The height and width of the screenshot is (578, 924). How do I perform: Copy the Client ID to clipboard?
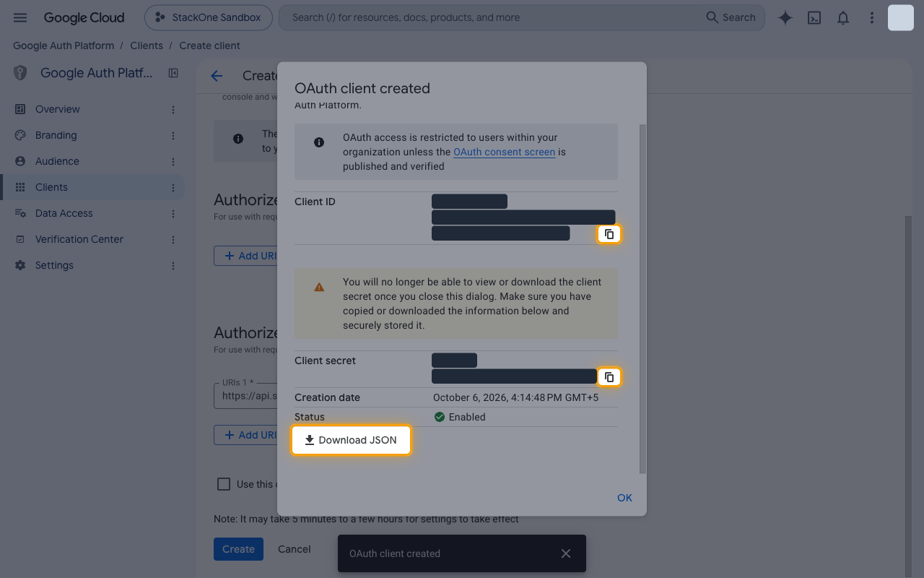pyautogui.click(x=609, y=234)
